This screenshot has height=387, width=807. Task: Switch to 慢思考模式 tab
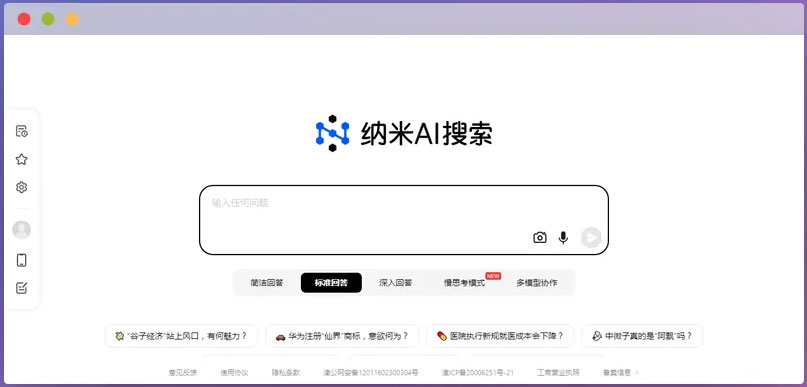pyautogui.click(x=465, y=283)
